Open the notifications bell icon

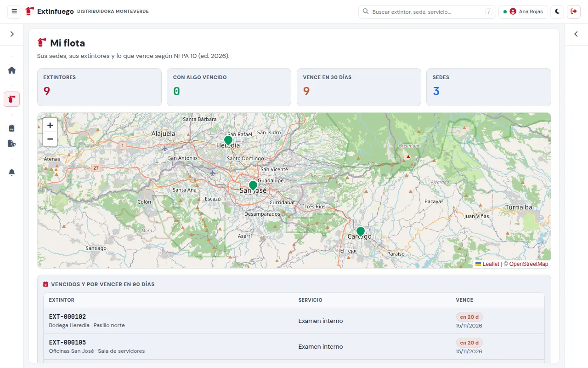click(12, 172)
